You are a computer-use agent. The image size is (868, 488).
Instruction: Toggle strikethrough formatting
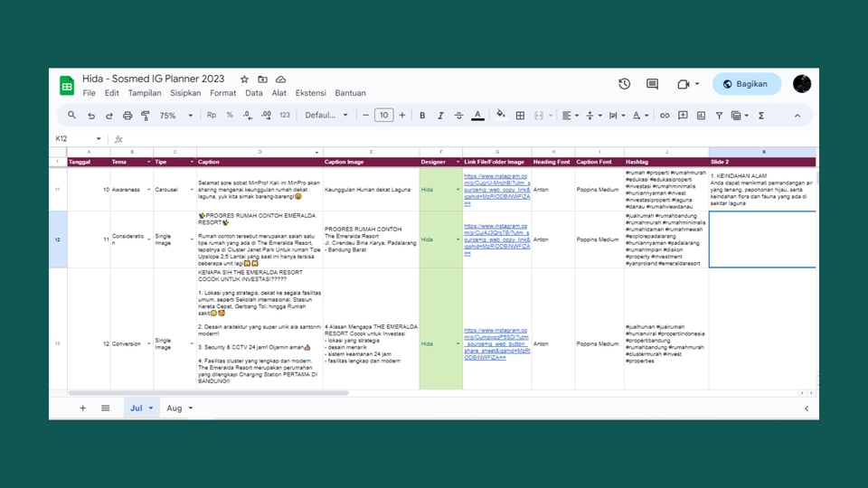459,116
